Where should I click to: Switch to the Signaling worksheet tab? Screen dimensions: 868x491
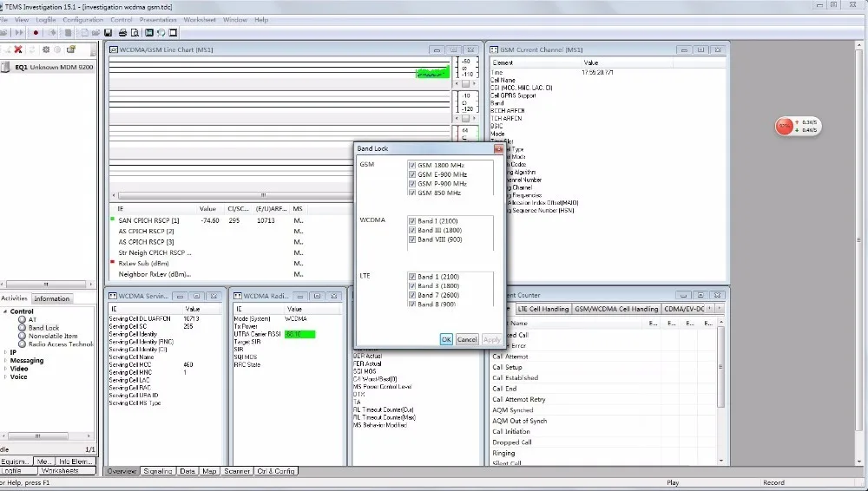point(158,471)
